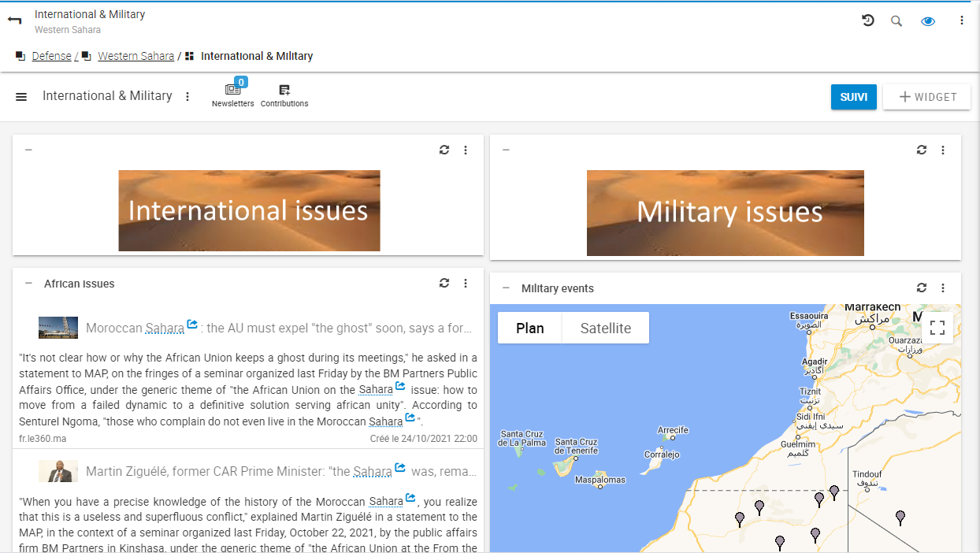The height and width of the screenshot is (553, 980).
Task: Open Military issues widget options menu
Action: coord(943,150)
